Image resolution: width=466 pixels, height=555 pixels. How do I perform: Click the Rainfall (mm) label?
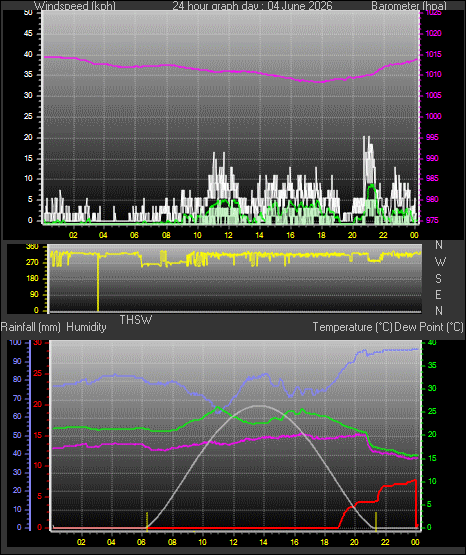coord(31,327)
